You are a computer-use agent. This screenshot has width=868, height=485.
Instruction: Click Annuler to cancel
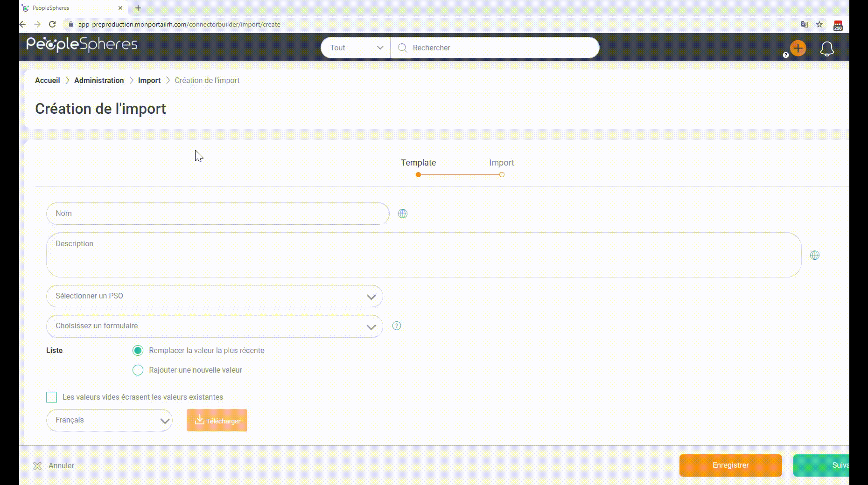[54, 465]
